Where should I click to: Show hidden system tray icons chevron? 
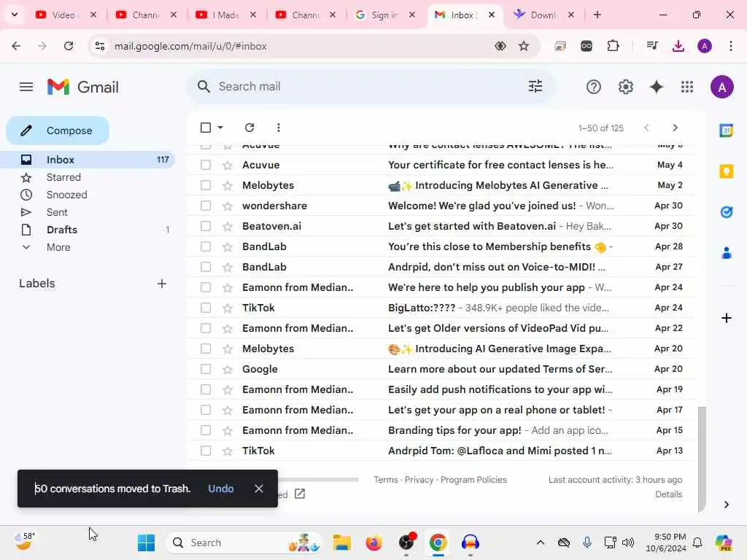540,542
